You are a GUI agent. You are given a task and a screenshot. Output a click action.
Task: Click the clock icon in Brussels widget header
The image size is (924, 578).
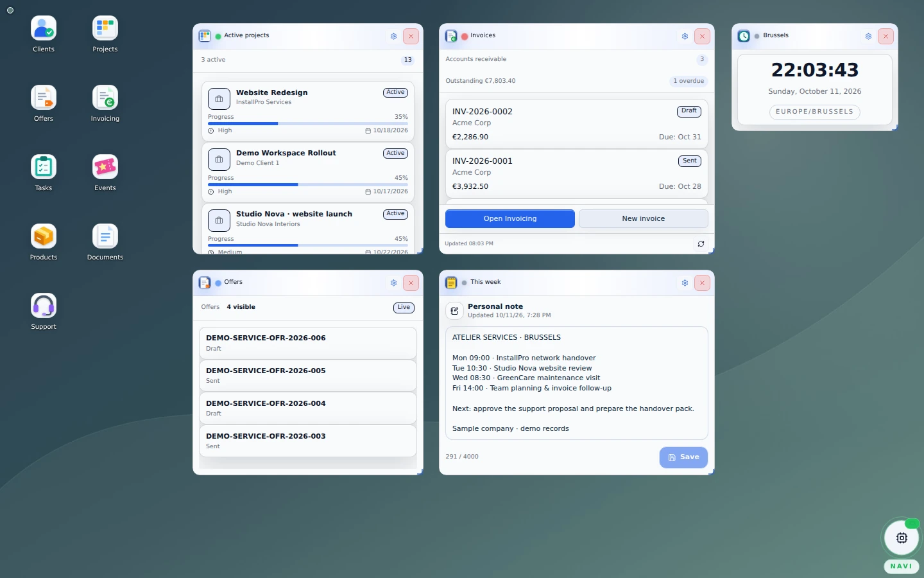(x=744, y=37)
